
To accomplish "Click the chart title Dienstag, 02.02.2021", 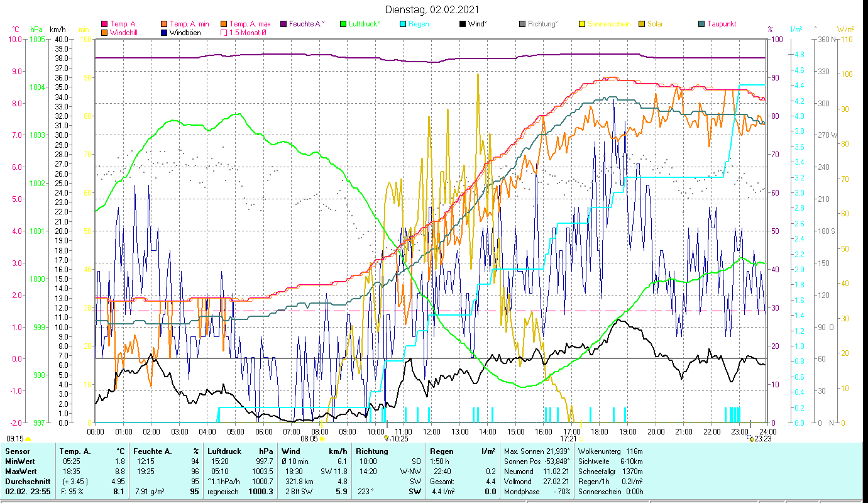I will tap(434, 9).
